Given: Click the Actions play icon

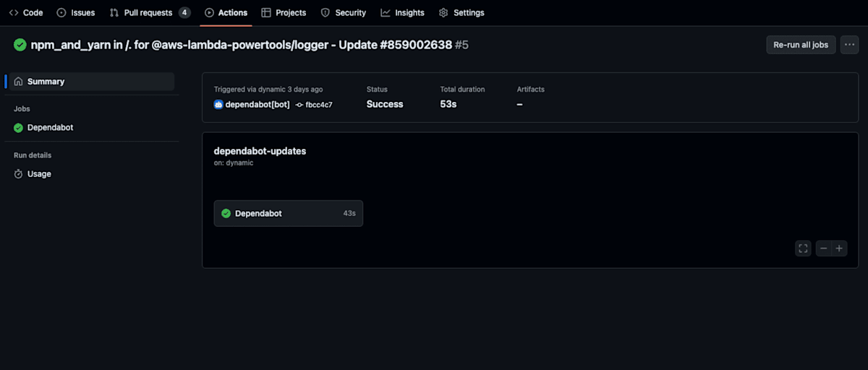Looking at the screenshot, I should (x=209, y=12).
